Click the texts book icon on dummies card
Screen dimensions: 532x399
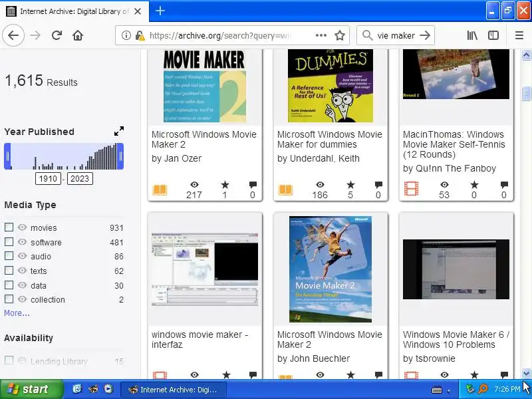[x=285, y=190]
